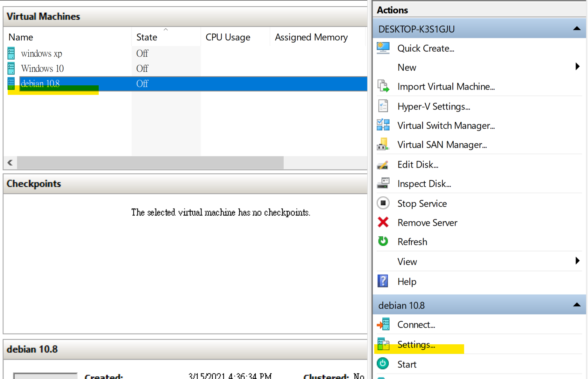The height and width of the screenshot is (379, 588).
Task: Select the debian 10.8 virtual machine row
Action: pyautogui.click(x=193, y=83)
